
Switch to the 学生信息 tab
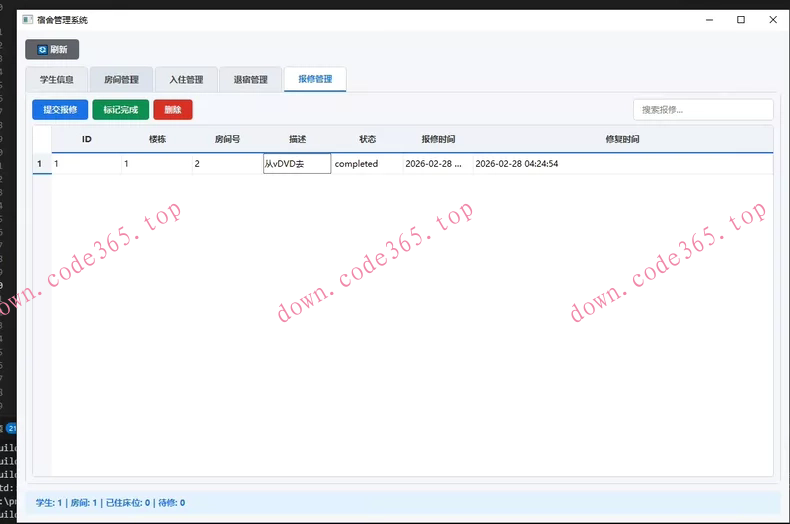[x=56, y=80]
